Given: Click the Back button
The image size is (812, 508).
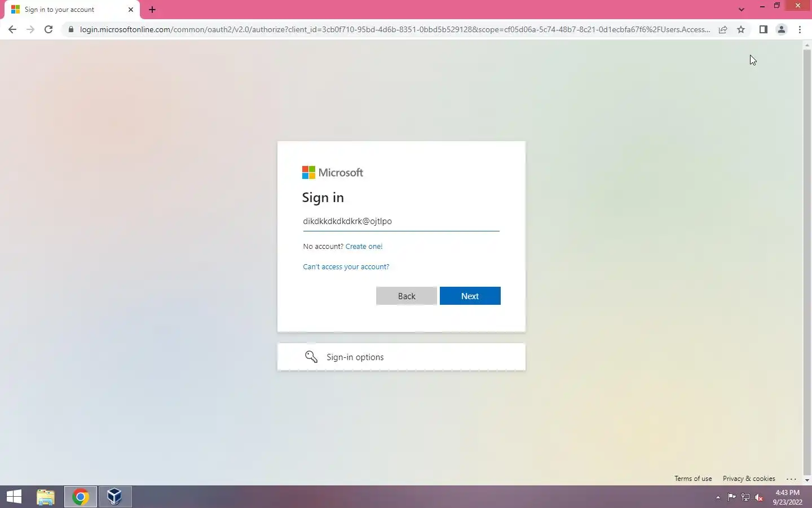Looking at the screenshot, I should [x=406, y=296].
